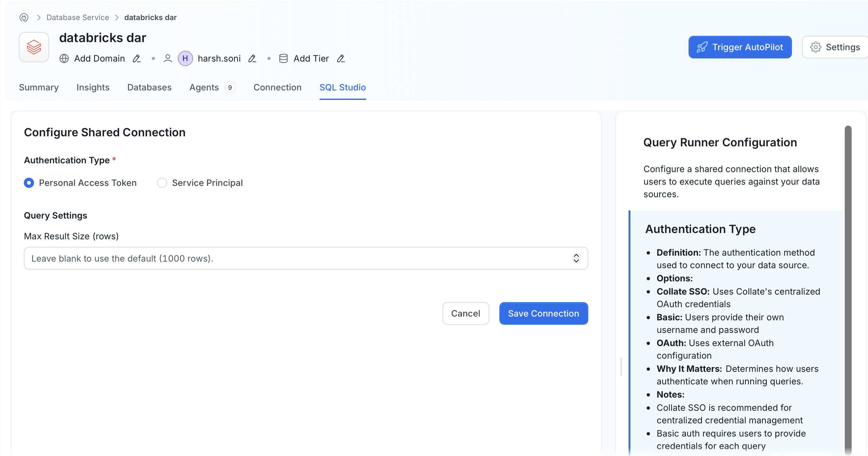Click the Save Connection button
Viewport: 868px width, 456px height.
[543, 313]
